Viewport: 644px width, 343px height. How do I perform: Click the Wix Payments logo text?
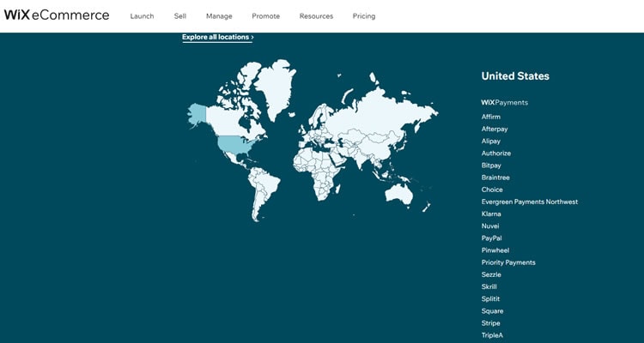(x=504, y=103)
